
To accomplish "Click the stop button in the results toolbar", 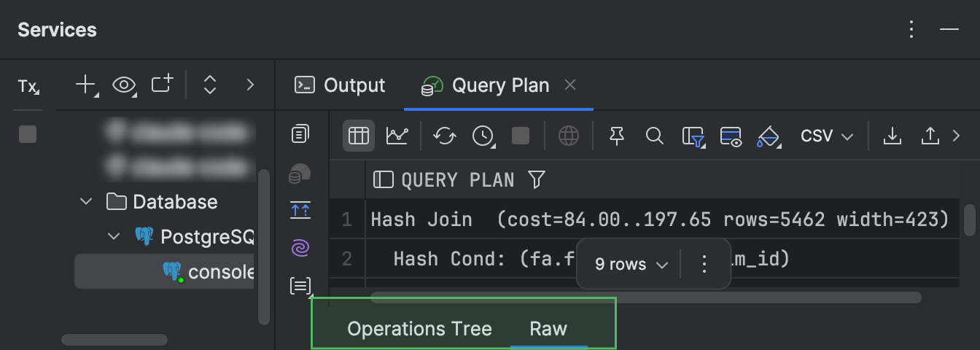I will point(521,136).
